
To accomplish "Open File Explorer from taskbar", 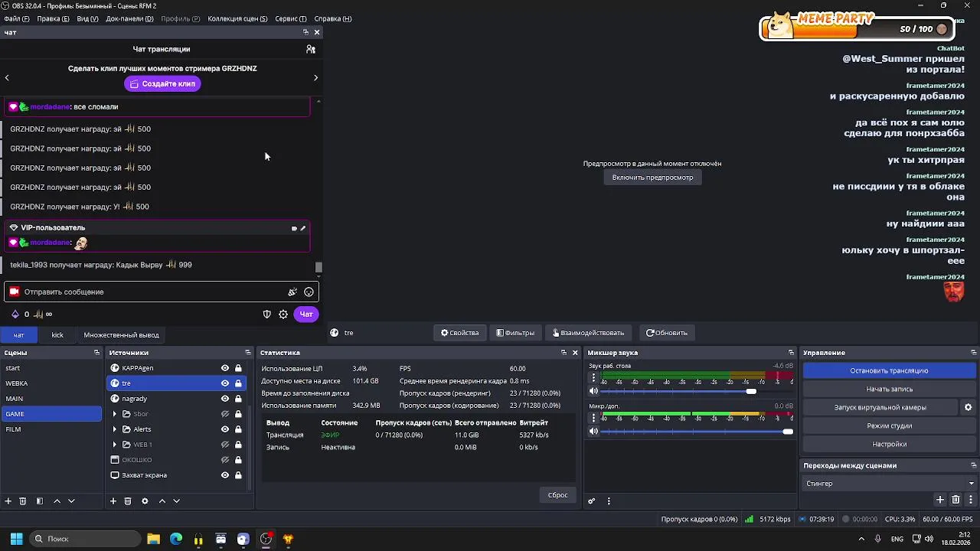I will pos(153,539).
